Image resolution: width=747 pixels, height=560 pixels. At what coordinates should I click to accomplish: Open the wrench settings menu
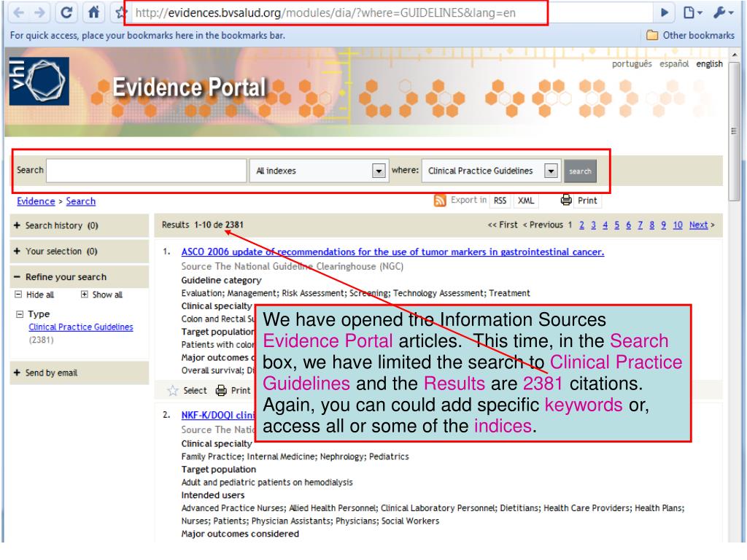(723, 13)
